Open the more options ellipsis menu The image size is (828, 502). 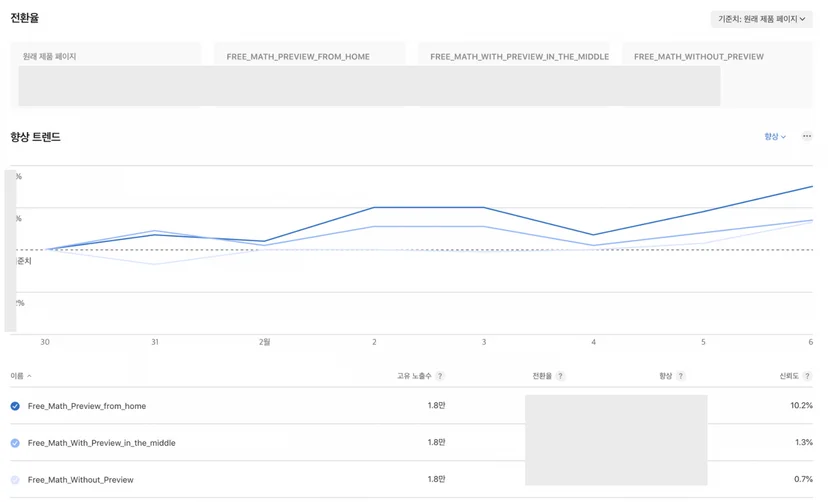806,136
